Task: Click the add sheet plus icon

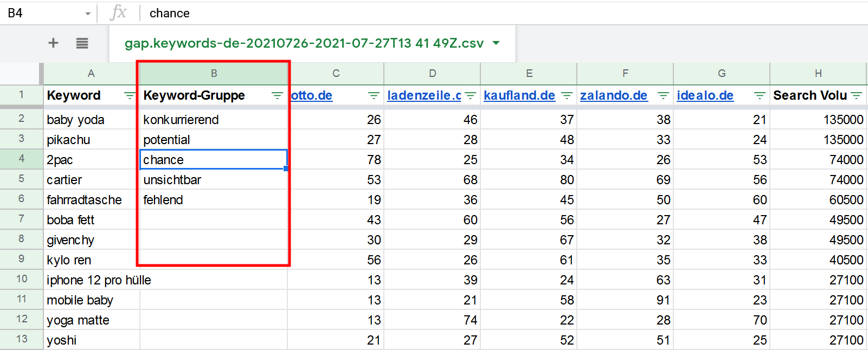Action: point(53,43)
